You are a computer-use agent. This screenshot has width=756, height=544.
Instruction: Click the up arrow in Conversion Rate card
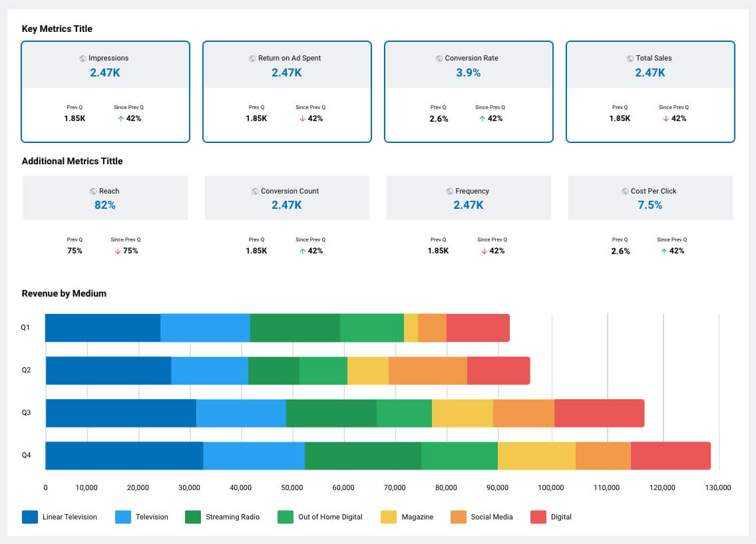pyautogui.click(x=482, y=118)
